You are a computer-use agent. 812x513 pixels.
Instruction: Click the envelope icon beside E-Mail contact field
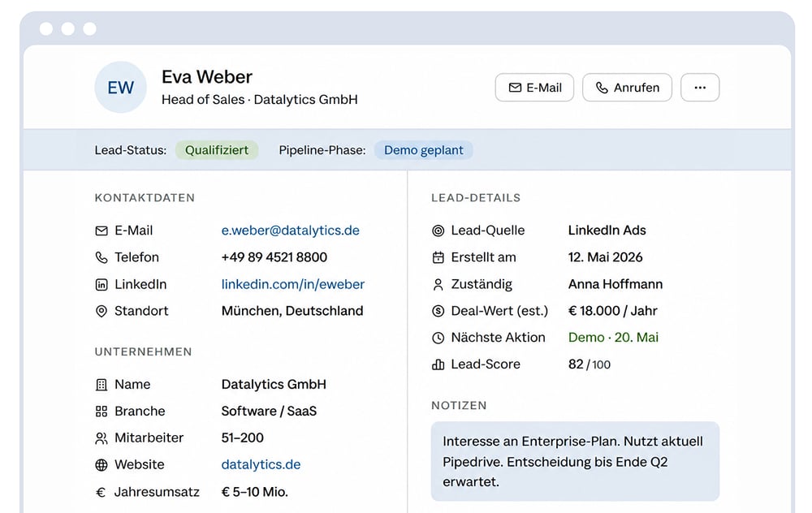point(101,231)
